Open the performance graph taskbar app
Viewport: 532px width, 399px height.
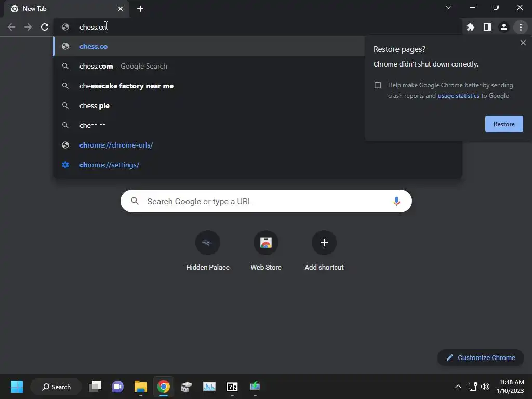209,387
